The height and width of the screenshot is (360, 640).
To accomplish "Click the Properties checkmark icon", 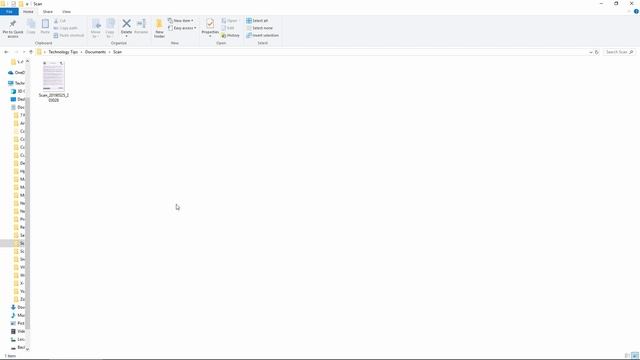I will pos(210,23).
